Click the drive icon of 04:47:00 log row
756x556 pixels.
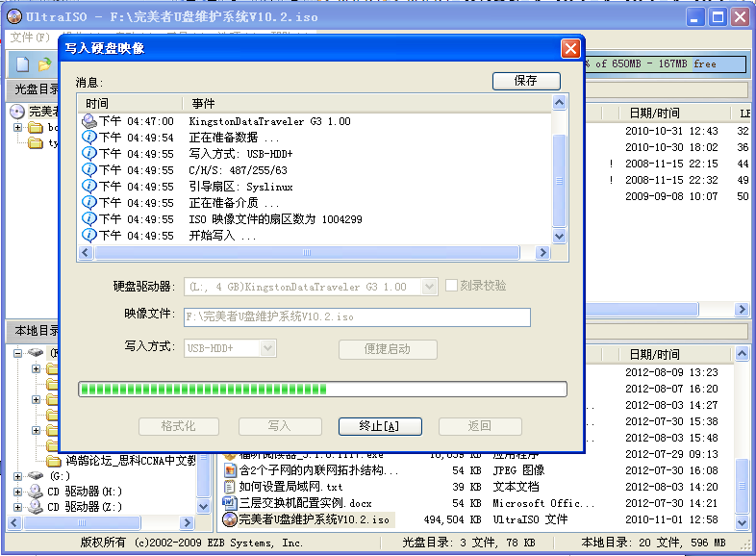[88, 121]
